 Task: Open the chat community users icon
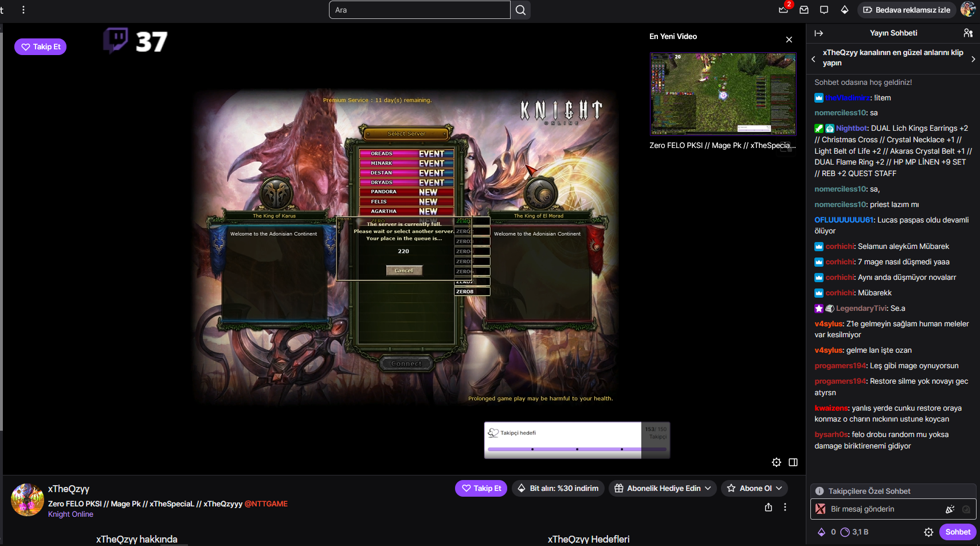coord(968,33)
